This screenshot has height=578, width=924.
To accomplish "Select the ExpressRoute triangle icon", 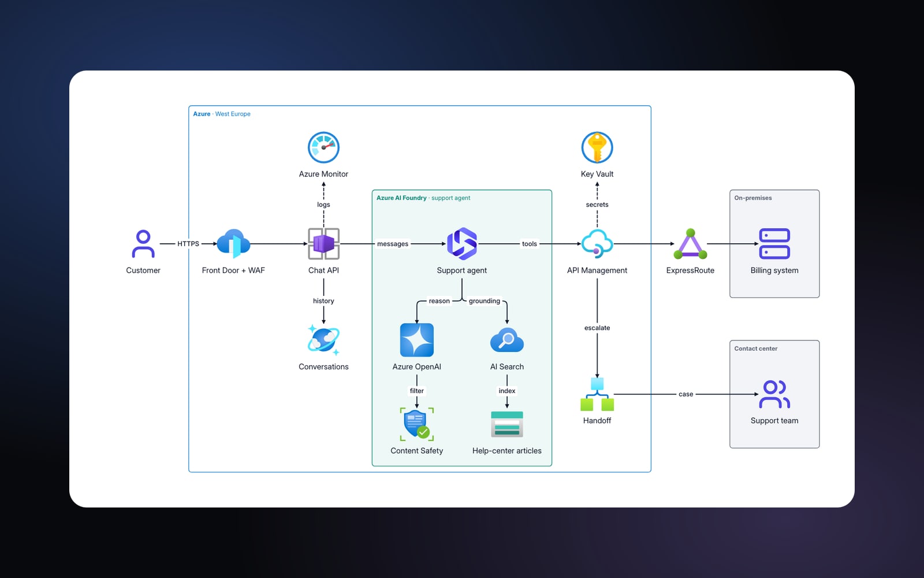I will 690,244.
